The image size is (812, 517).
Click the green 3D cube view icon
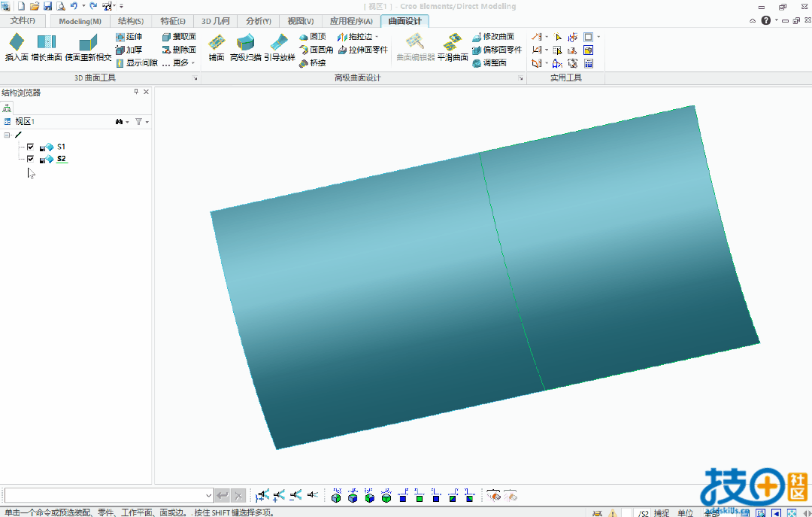(x=386, y=496)
